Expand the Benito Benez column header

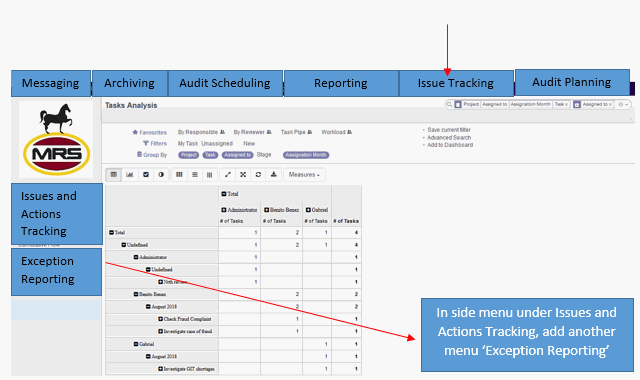tap(267, 210)
